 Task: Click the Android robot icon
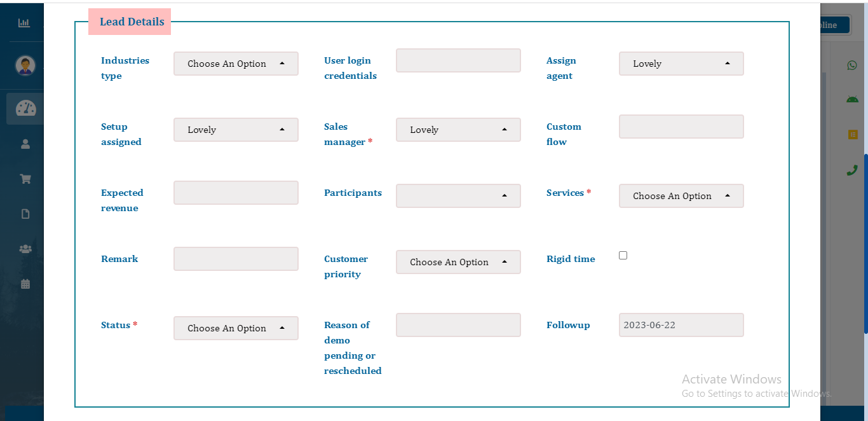(852, 99)
